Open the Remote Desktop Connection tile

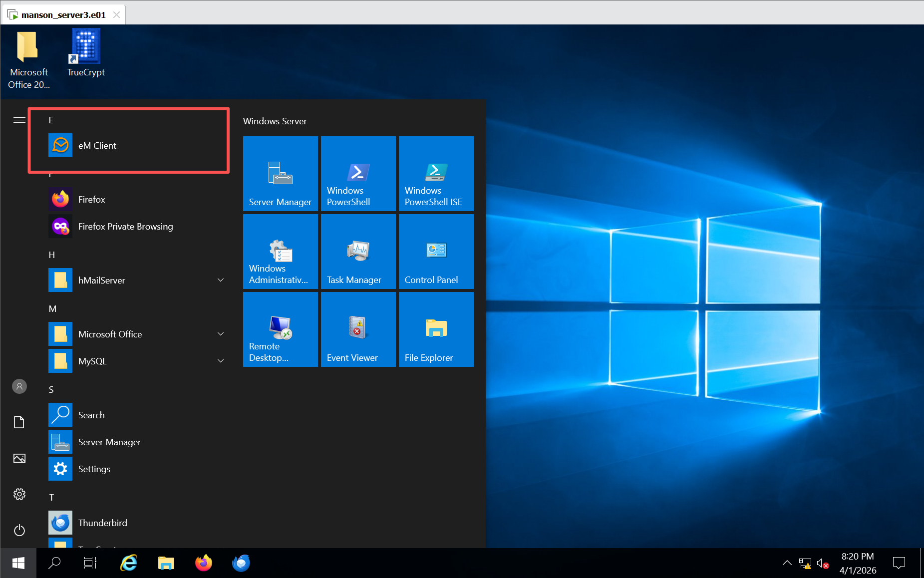click(281, 329)
